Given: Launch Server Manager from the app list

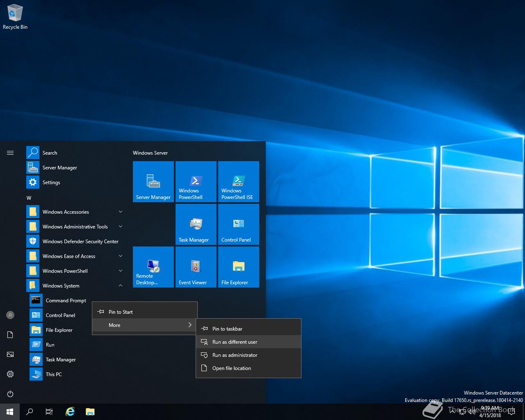Looking at the screenshot, I should click(x=75, y=167).
